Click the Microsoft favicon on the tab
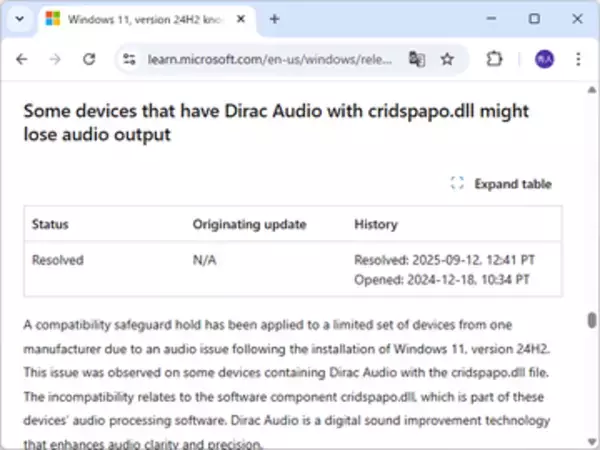Screen dimensions: 600x450 tap(53, 18)
